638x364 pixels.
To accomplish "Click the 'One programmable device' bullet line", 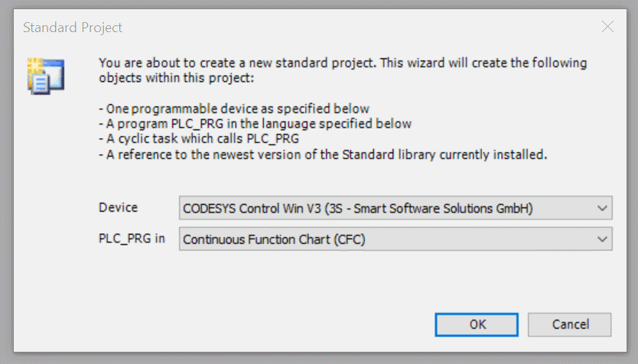I will (234, 109).
